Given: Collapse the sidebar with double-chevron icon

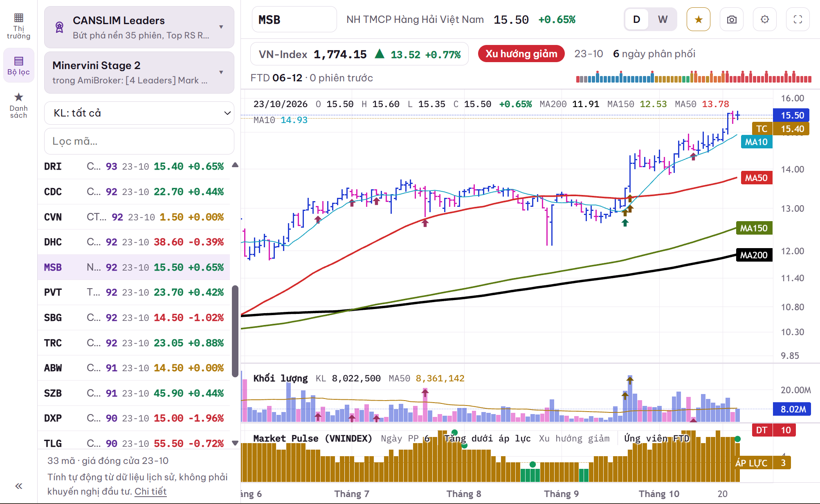Looking at the screenshot, I should 18,486.
